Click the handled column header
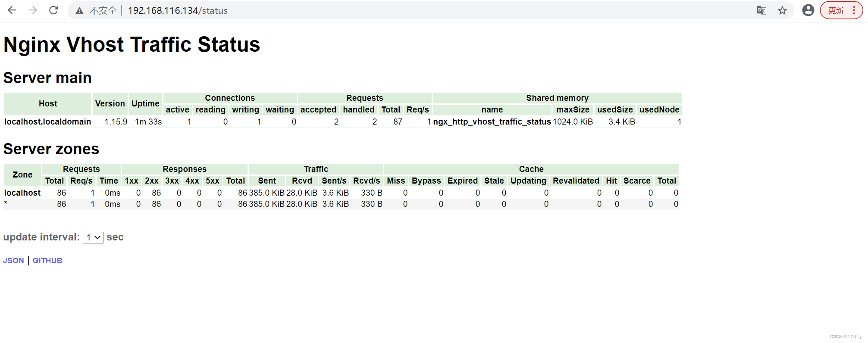This screenshot has width=868, height=343. pyautogui.click(x=359, y=110)
